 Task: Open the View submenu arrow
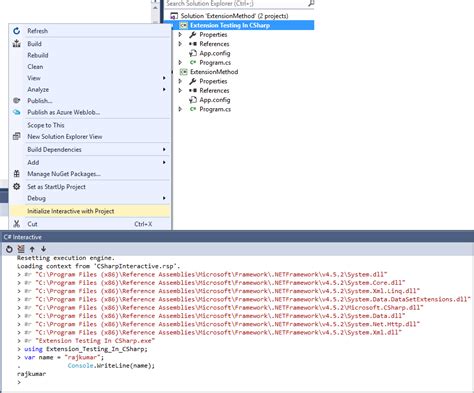pyautogui.click(x=164, y=78)
